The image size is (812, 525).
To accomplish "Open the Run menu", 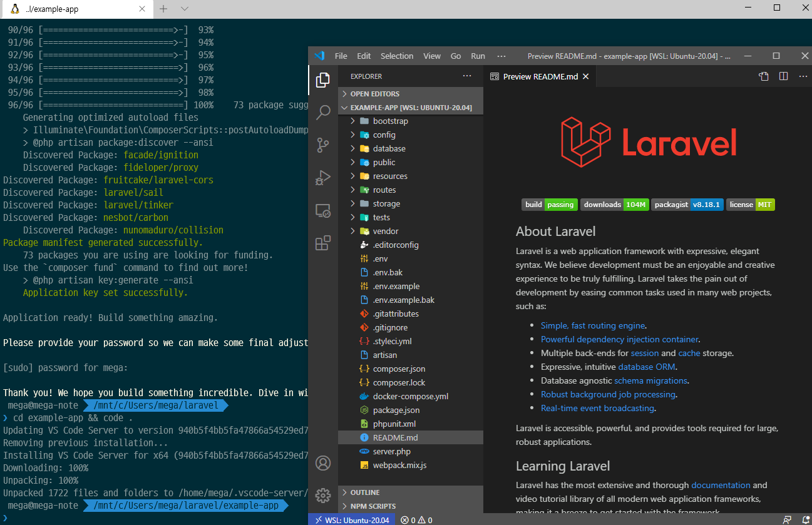I will pyautogui.click(x=478, y=56).
